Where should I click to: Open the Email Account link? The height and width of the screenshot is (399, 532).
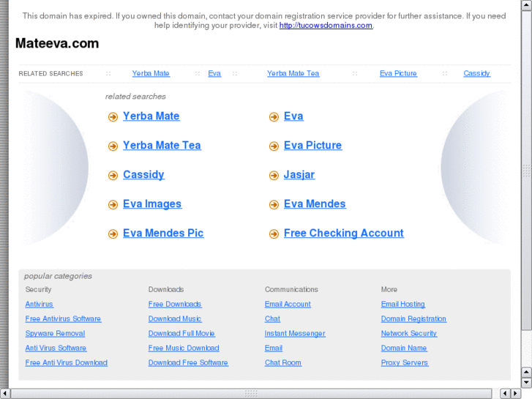[288, 305]
